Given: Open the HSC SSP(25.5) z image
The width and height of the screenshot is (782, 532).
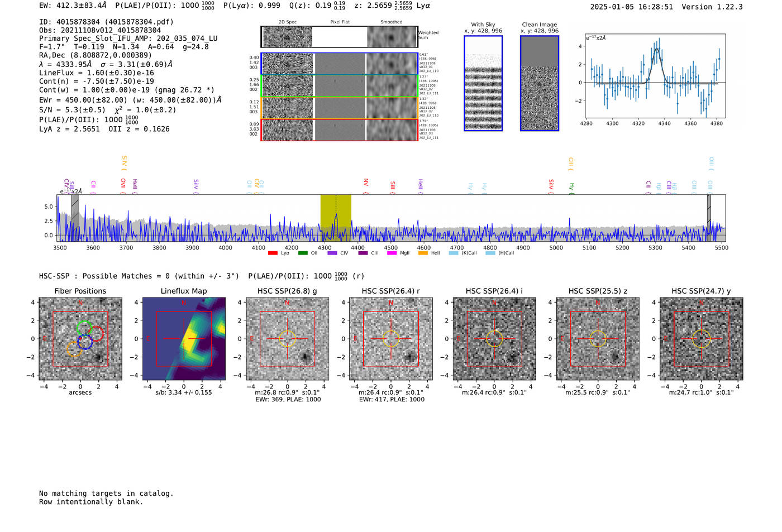Looking at the screenshot, I should click(x=598, y=339).
